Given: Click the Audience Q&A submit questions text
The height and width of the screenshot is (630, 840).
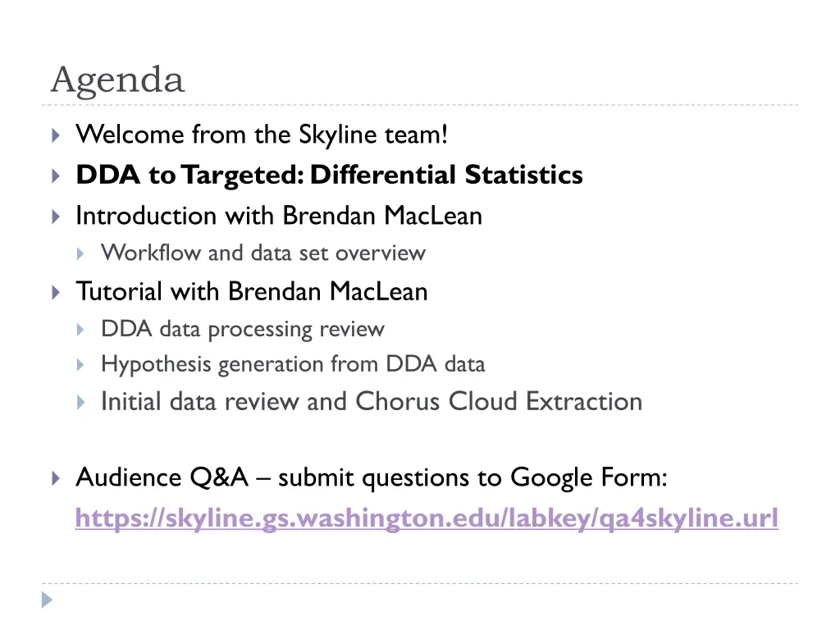Looking at the screenshot, I should click(x=372, y=477).
